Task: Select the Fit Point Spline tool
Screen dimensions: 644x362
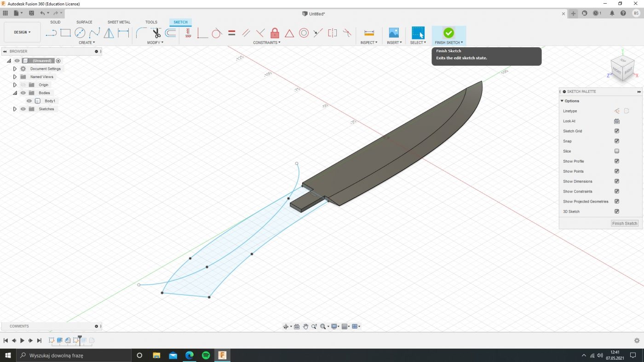Action: 94,33
